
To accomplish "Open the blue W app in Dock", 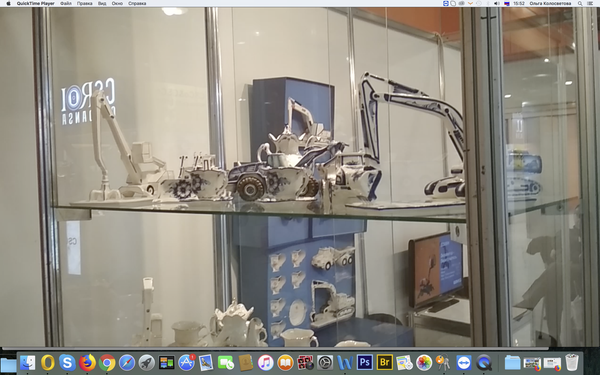I will click(x=345, y=362).
